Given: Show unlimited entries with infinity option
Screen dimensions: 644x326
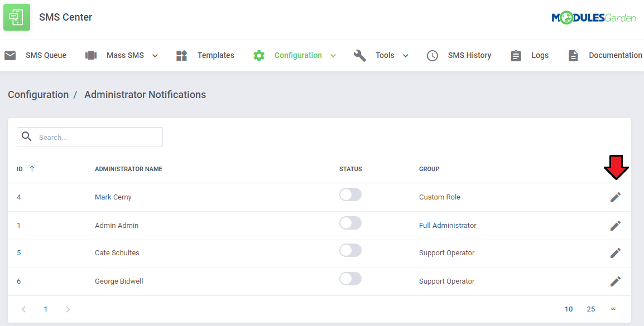Looking at the screenshot, I should pyautogui.click(x=613, y=309).
